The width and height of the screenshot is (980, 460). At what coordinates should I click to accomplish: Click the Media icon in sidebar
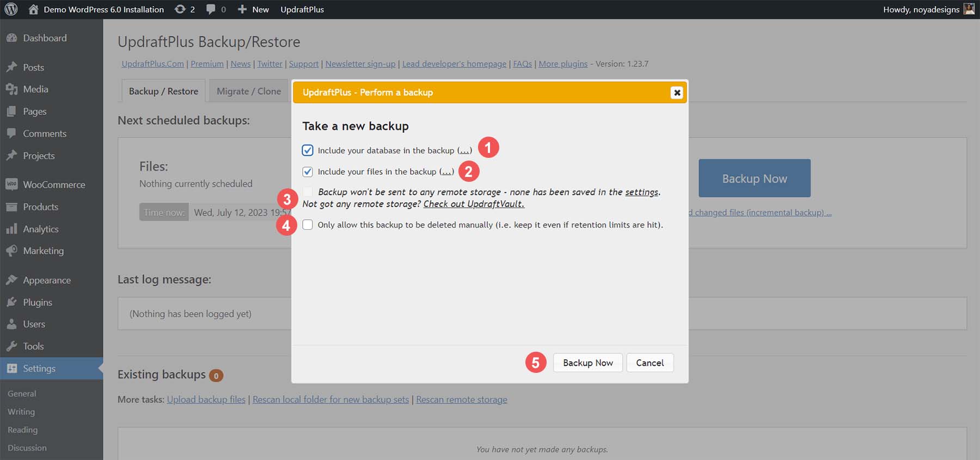(x=11, y=89)
